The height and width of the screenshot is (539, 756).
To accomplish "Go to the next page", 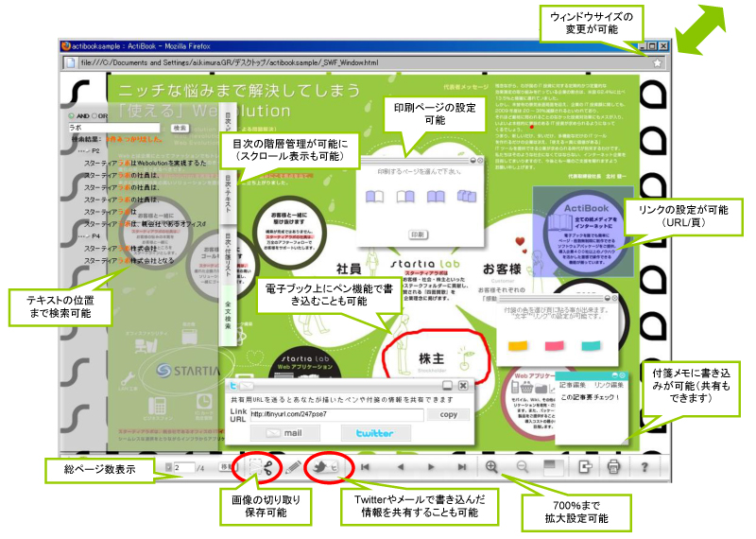I will click(431, 466).
